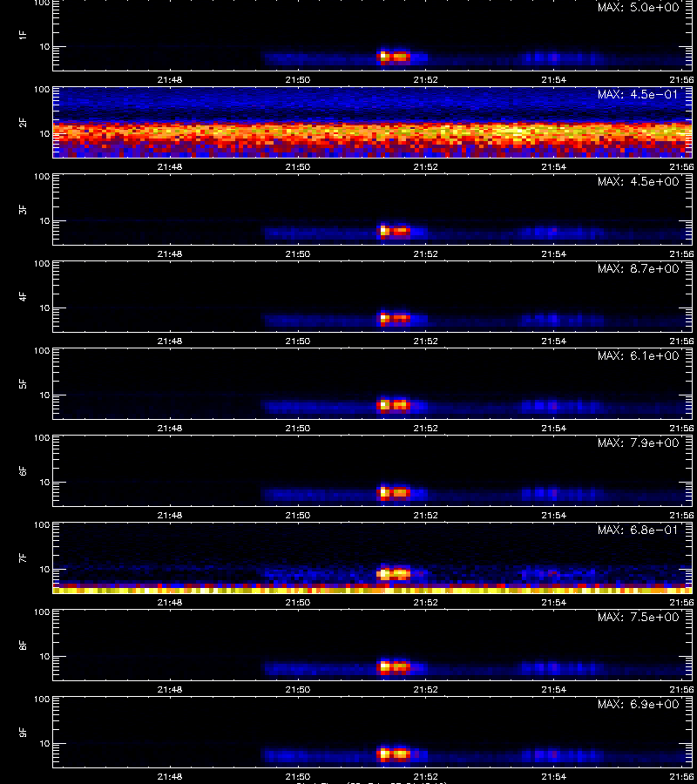Click the bright burst in the 4F spectrogram

(394, 318)
